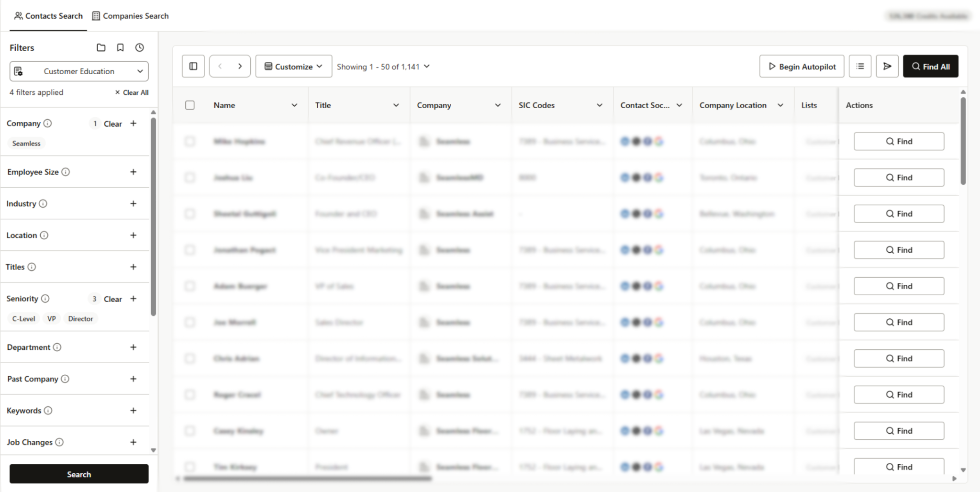The image size is (980, 492).
Task: Open the list view icon button
Action: [x=860, y=66]
